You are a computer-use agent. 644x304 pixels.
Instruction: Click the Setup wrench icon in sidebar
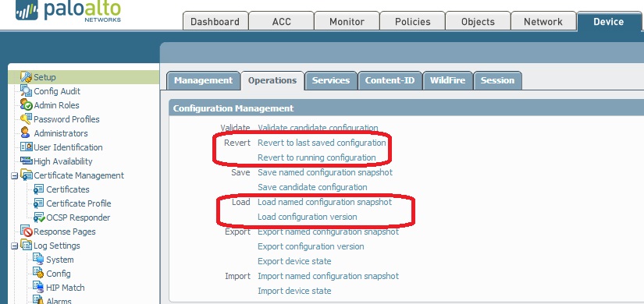coord(27,76)
